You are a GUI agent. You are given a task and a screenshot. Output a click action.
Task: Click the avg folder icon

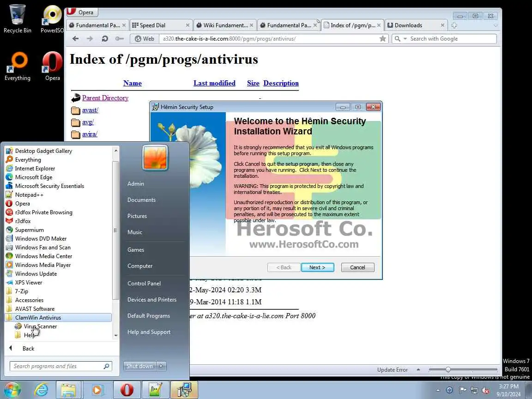click(76, 122)
